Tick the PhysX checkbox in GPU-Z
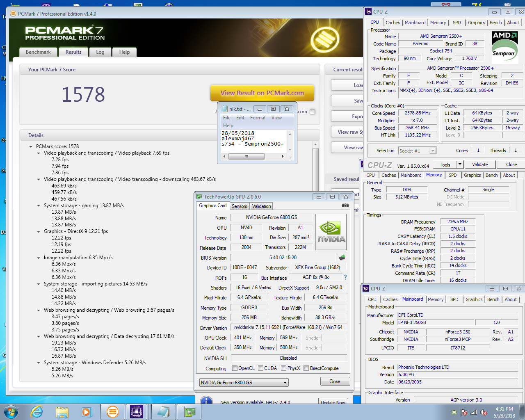525x420 pixels. point(283,368)
